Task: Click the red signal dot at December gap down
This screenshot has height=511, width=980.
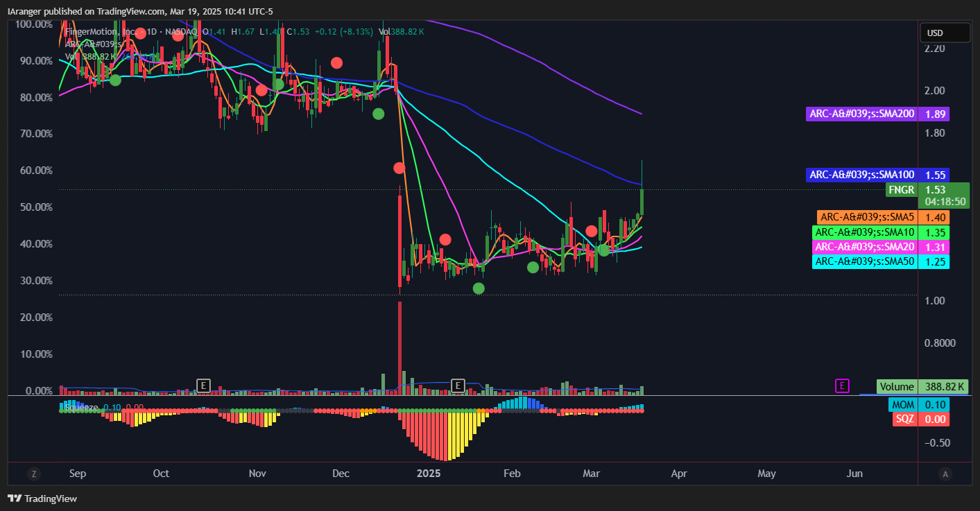Action: 399,168
